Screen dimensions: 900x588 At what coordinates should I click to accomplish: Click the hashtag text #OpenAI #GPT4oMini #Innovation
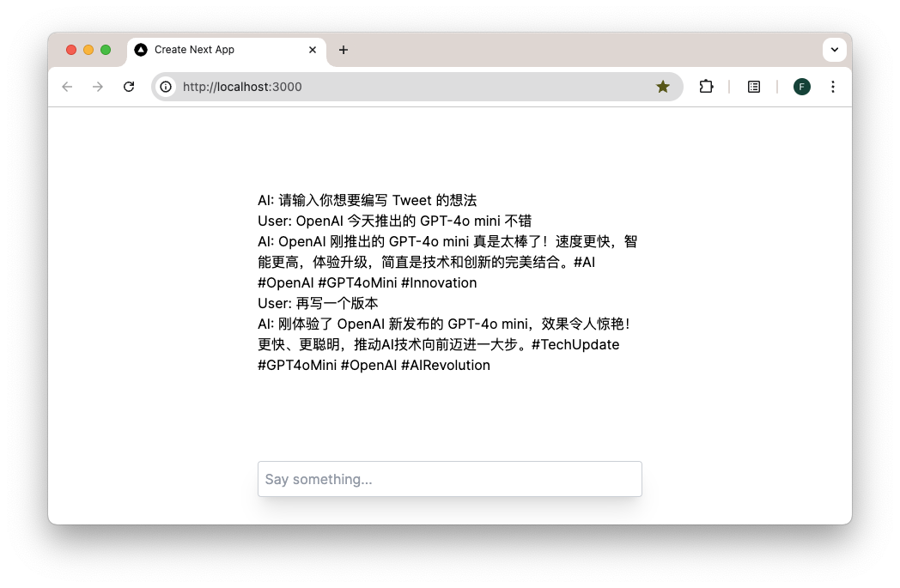coord(368,282)
